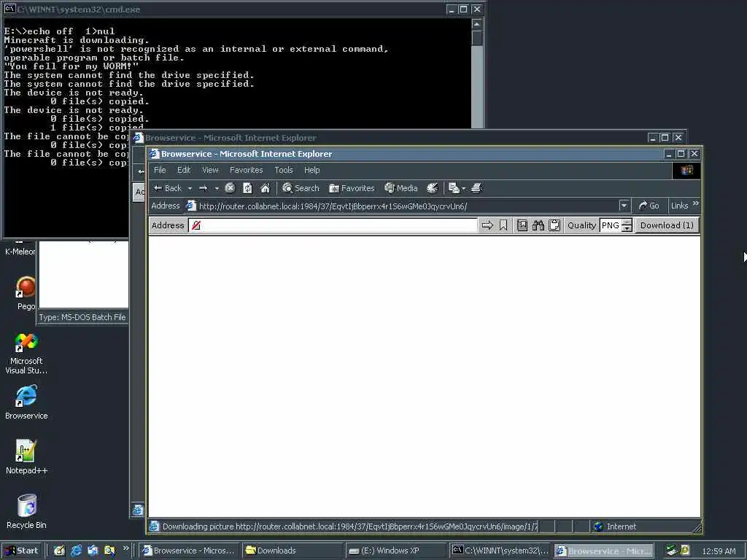
Task: Click the cmd.exe system menu icon
Action: [9, 9]
